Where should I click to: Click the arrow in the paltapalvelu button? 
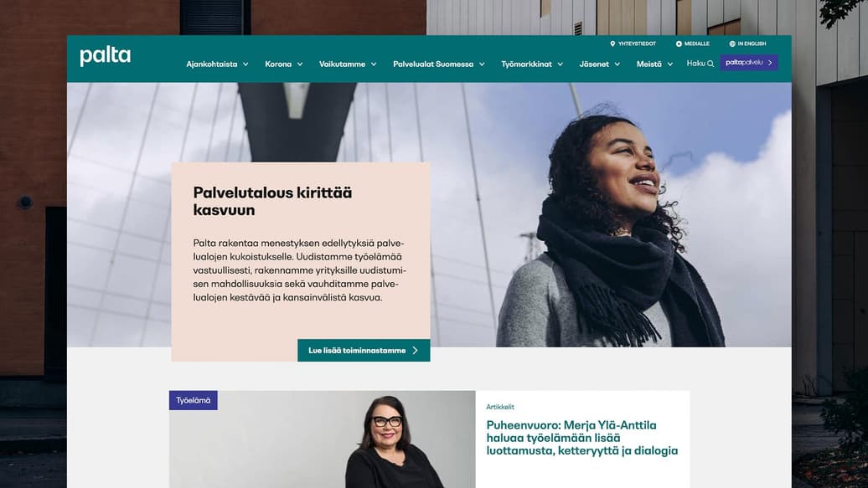770,63
